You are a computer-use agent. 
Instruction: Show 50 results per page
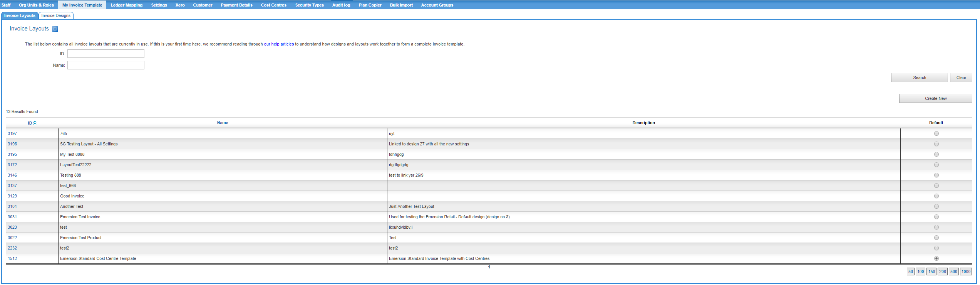pyautogui.click(x=910, y=272)
